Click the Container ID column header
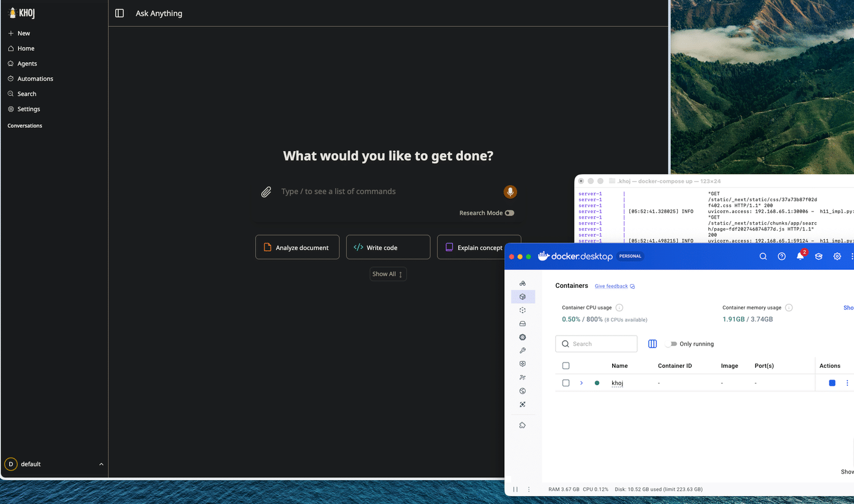 point(675,365)
